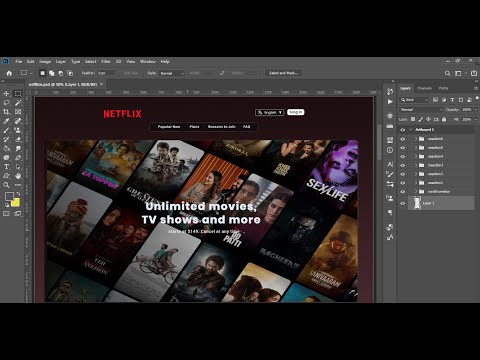Click the Home icon in options bar
This screenshot has height=360, width=480.
coord(9,73)
